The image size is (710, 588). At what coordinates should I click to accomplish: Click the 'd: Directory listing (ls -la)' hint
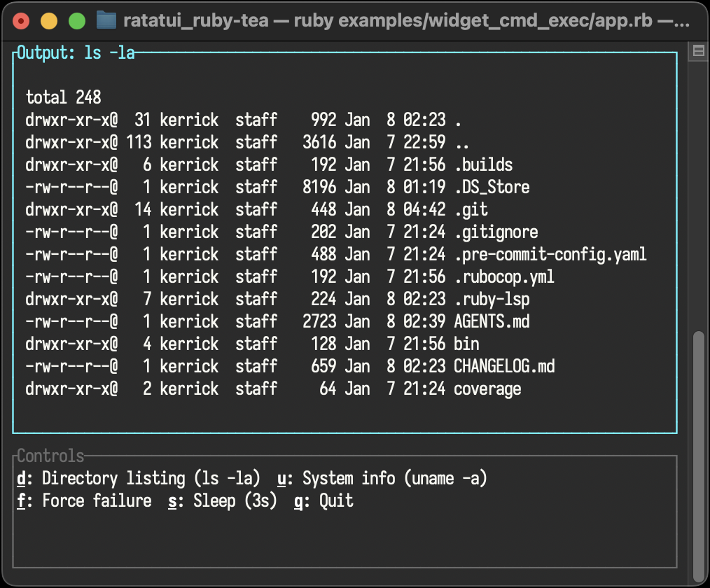pyautogui.click(x=139, y=479)
